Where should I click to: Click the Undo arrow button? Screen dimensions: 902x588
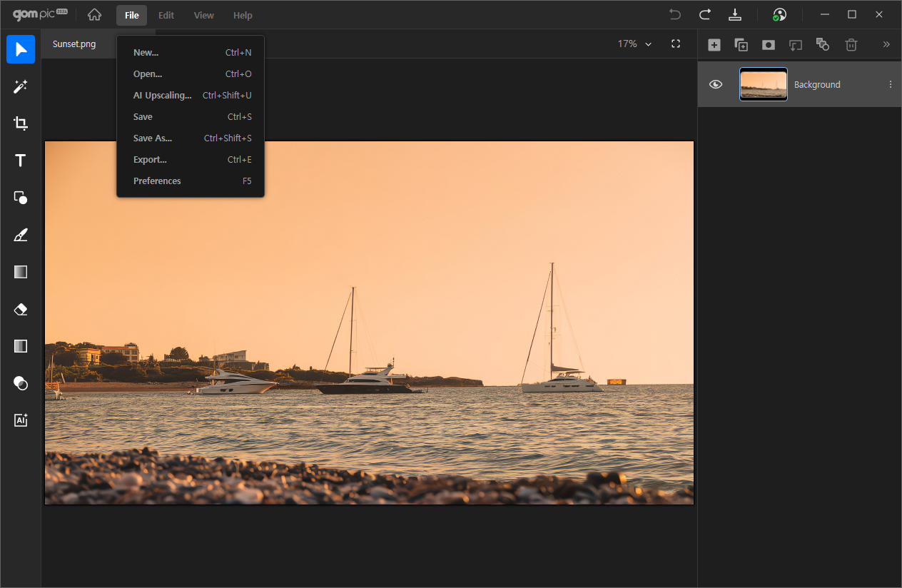674,15
